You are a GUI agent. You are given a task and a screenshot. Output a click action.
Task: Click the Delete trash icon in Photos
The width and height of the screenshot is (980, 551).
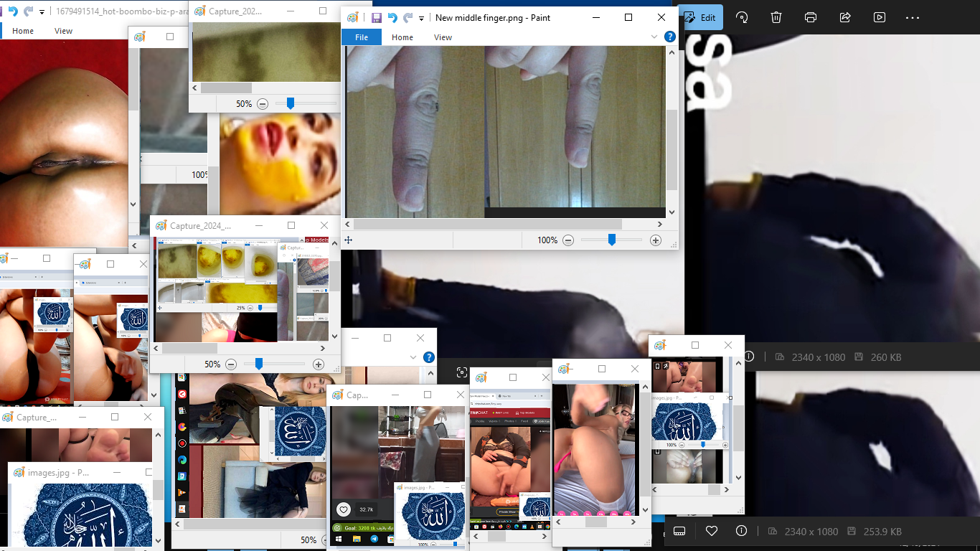pos(776,17)
